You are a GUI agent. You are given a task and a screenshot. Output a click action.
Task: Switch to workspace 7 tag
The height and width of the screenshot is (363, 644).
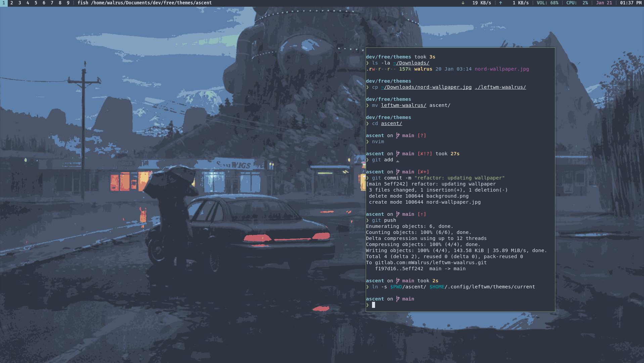coord(52,3)
